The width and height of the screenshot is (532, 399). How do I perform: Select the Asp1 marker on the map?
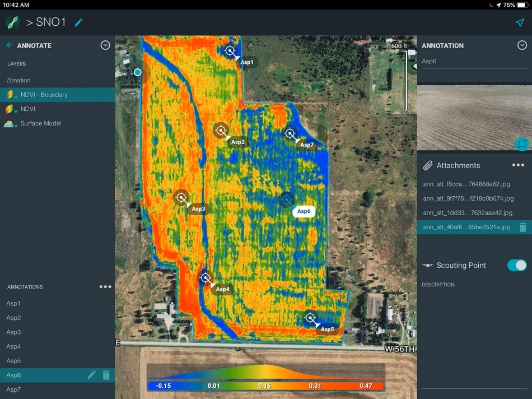tap(230, 51)
